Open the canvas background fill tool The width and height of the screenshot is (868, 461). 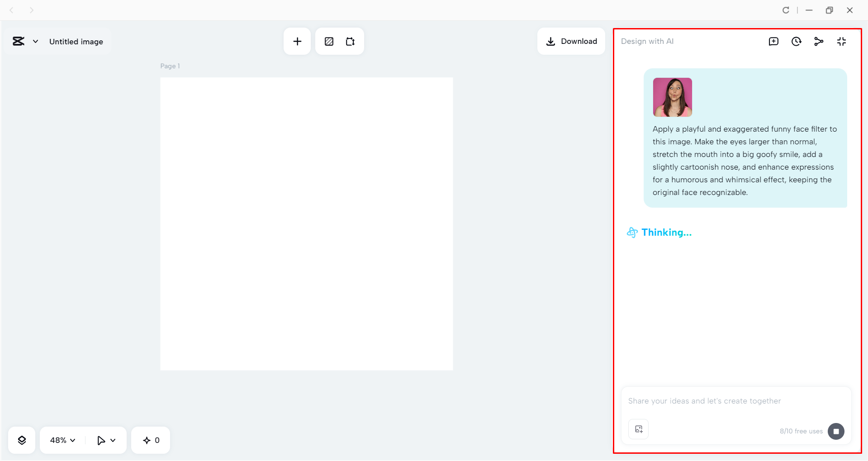(x=329, y=41)
